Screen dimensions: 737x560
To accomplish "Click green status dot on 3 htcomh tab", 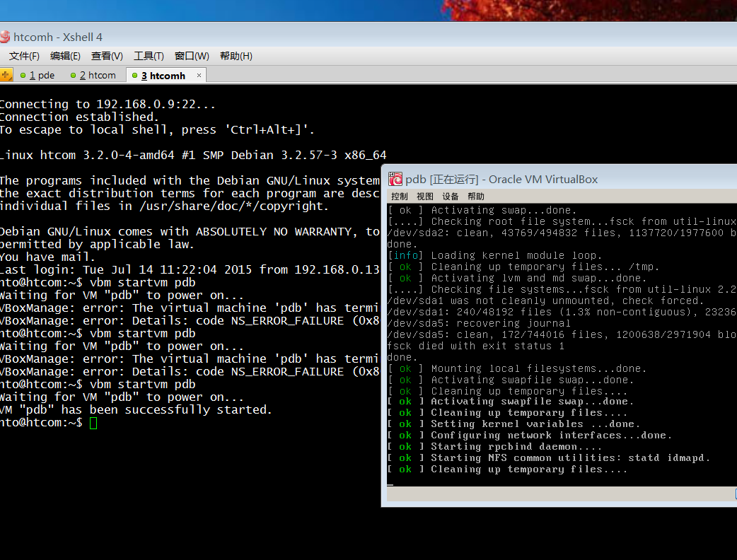I will pos(135,76).
